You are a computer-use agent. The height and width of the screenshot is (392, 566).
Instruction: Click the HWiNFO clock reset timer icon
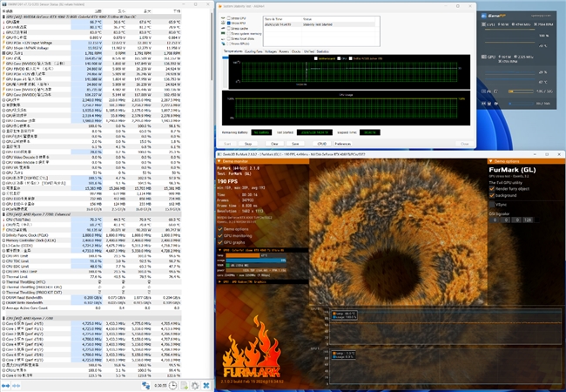click(x=172, y=386)
